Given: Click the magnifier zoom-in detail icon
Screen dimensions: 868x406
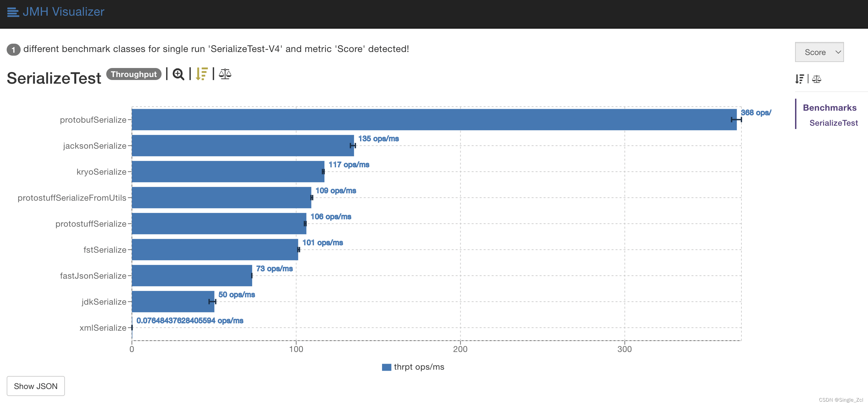Looking at the screenshot, I should tap(178, 74).
